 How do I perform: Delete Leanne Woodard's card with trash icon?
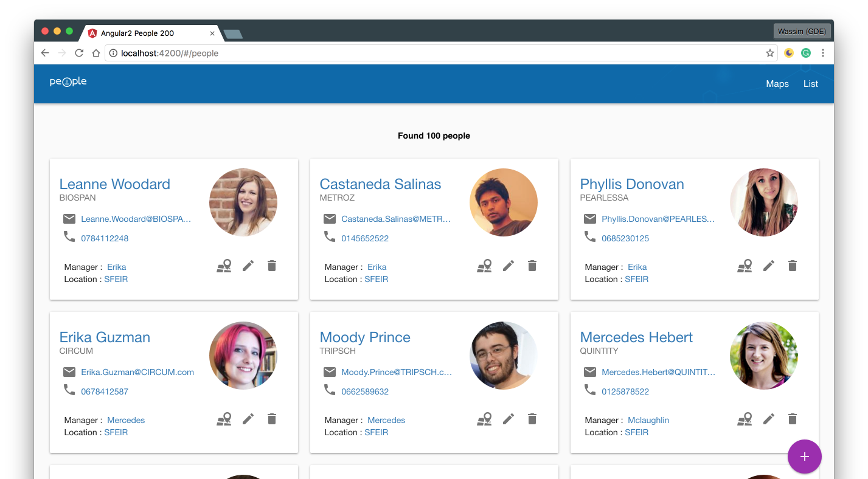pos(272,266)
